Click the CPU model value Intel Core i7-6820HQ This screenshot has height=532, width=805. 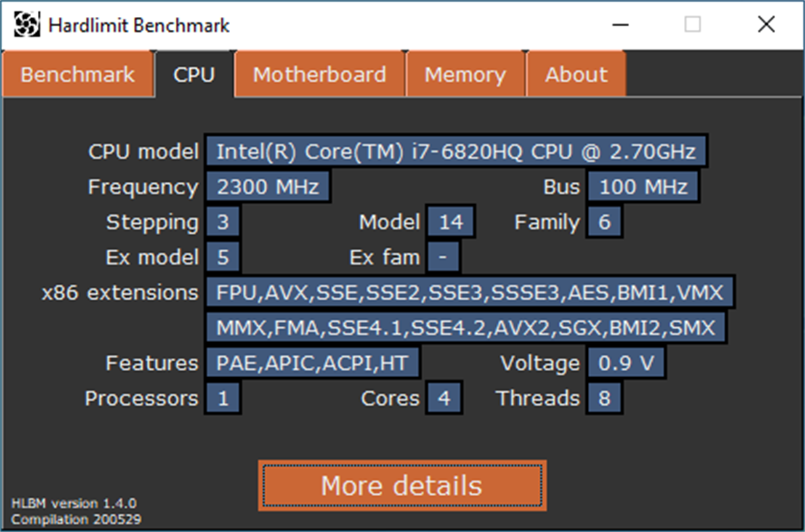click(456, 151)
